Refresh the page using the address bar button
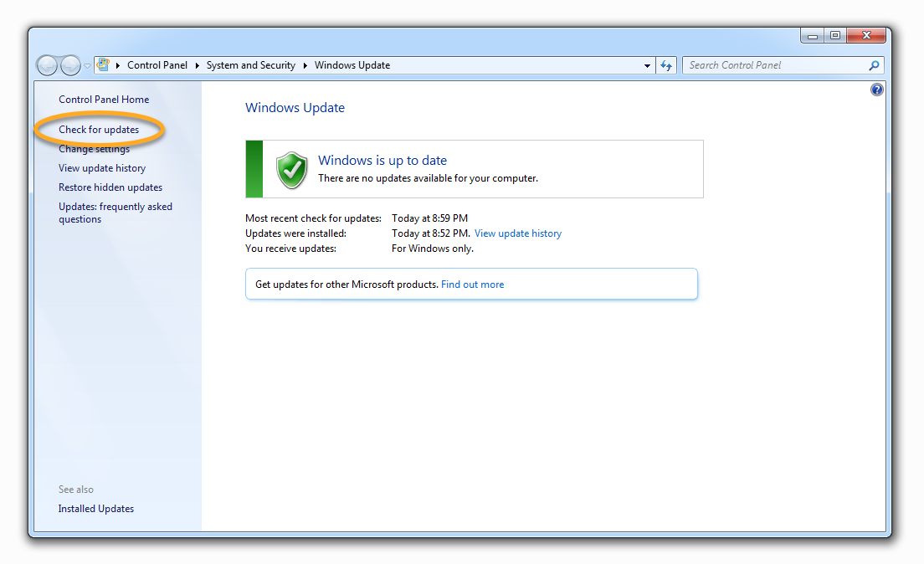924x564 pixels. (666, 65)
